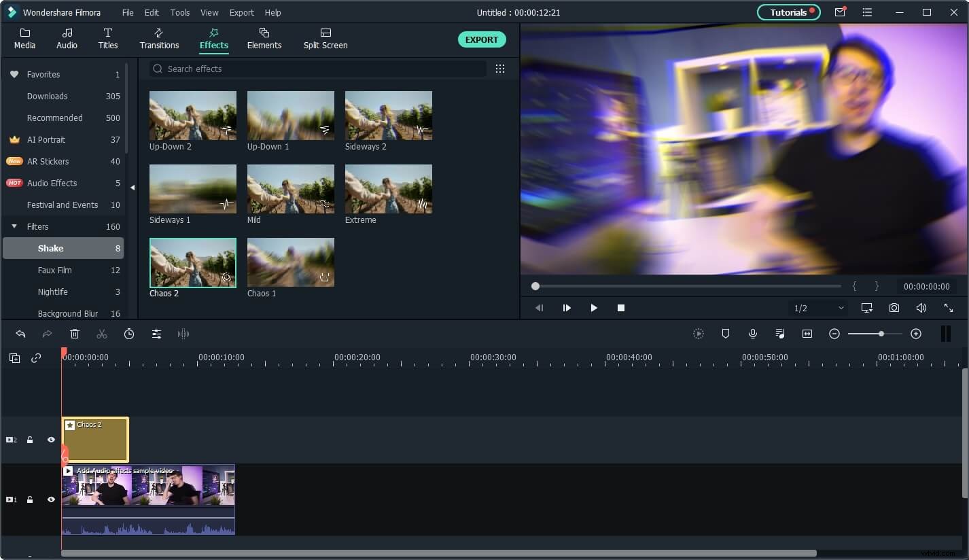Viewport: 969px width, 560px height.
Task: Open the voiceover recording tool
Action: (752, 334)
